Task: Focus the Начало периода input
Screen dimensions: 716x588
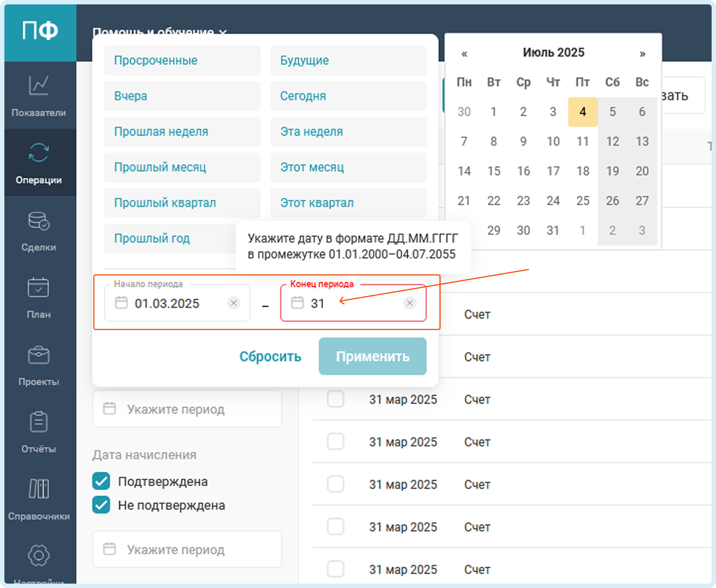Action: coord(177,303)
